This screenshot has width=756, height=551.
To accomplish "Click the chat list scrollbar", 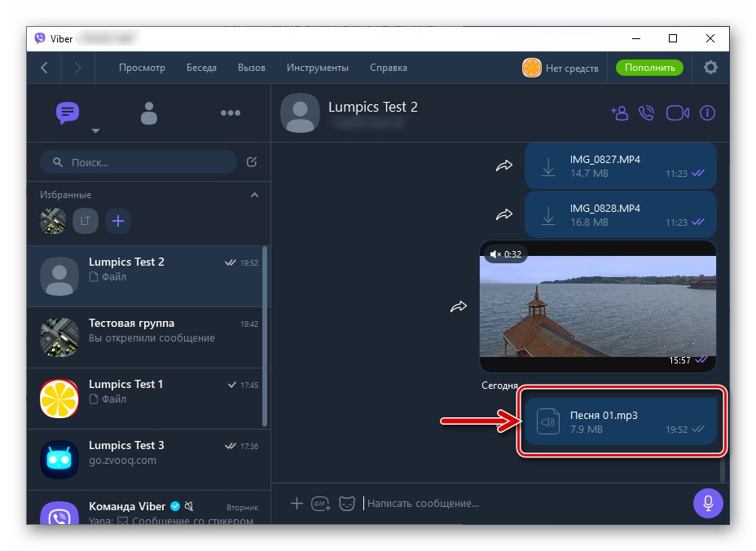I will [265, 337].
